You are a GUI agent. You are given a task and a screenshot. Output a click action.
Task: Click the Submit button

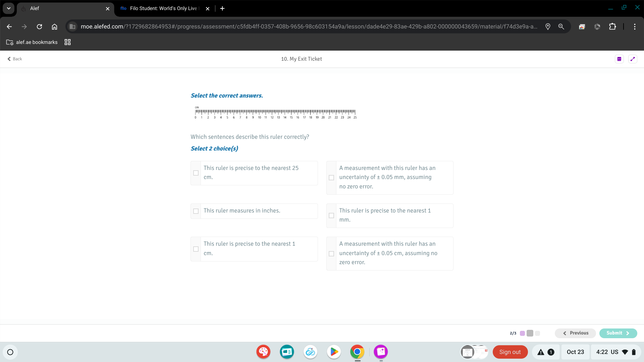[618, 333]
